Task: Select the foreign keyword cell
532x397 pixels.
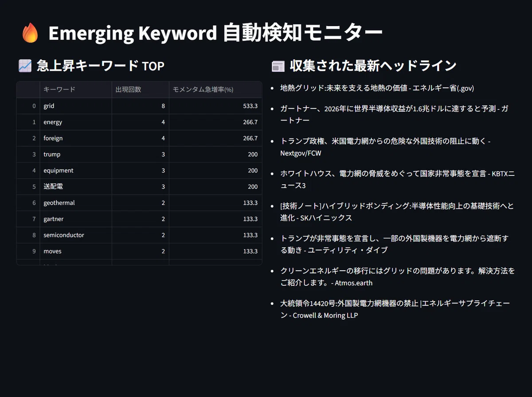Action: (76, 138)
